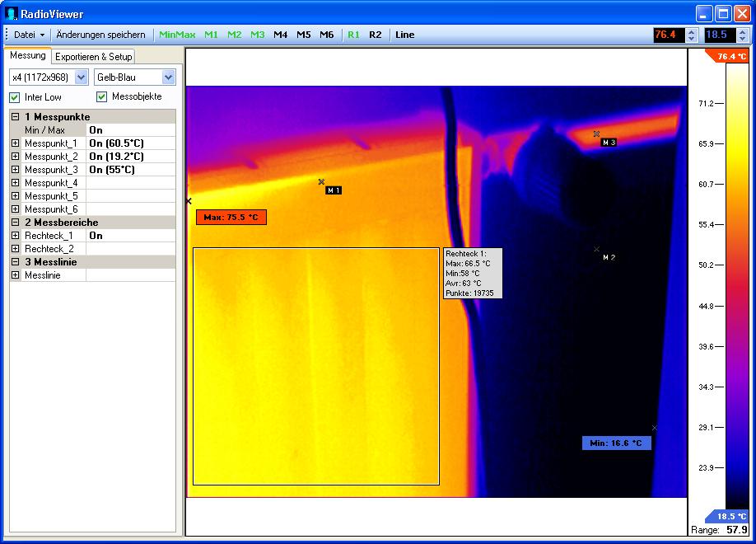Open the x4 (1172x968) zoom dropdown
Image resolution: width=756 pixels, height=544 pixels.
81,77
